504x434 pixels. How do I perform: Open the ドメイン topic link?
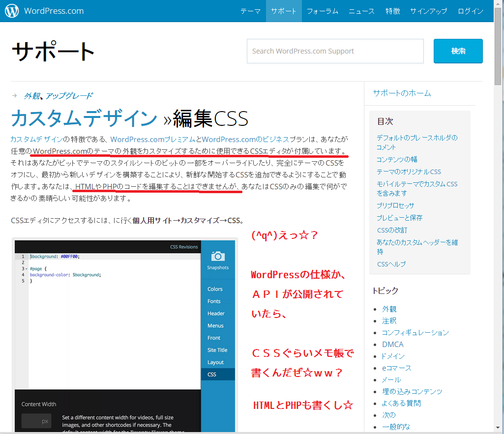click(x=393, y=356)
